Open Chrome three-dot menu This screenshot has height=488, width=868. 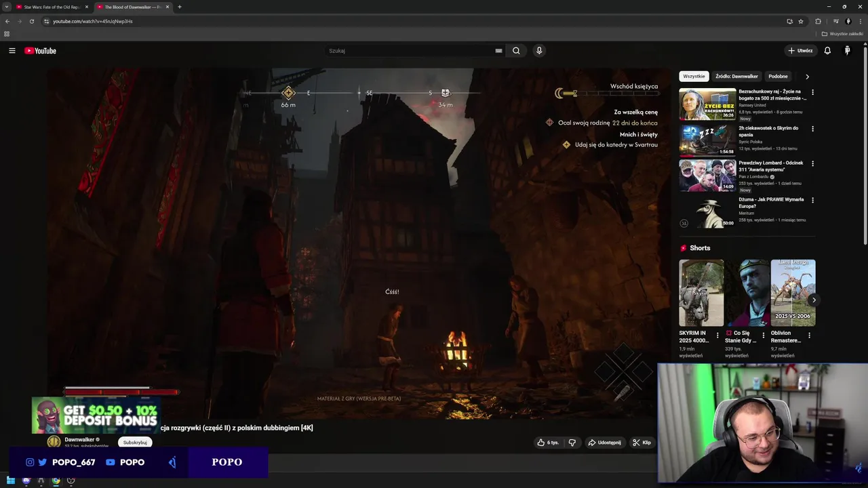859,21
